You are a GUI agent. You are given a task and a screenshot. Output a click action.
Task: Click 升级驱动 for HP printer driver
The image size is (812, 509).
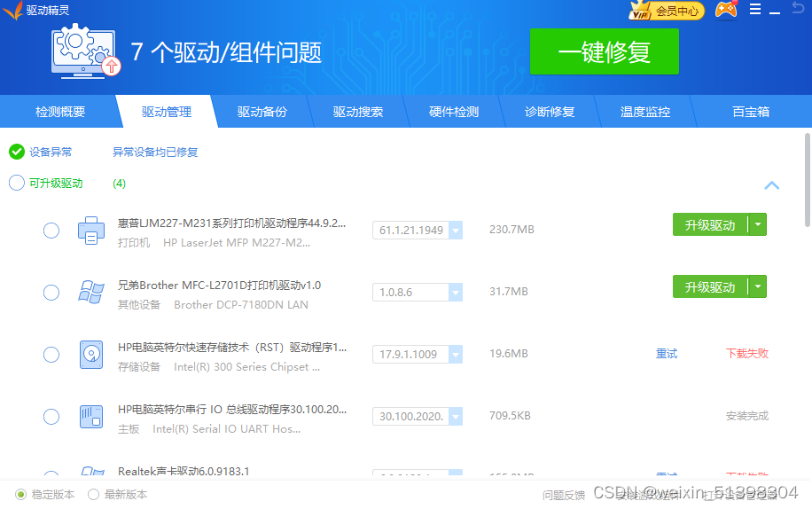click(710, 224)
